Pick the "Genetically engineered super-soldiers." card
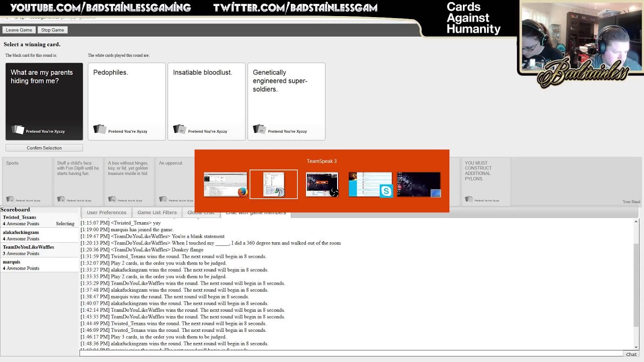 coord(286,102)
